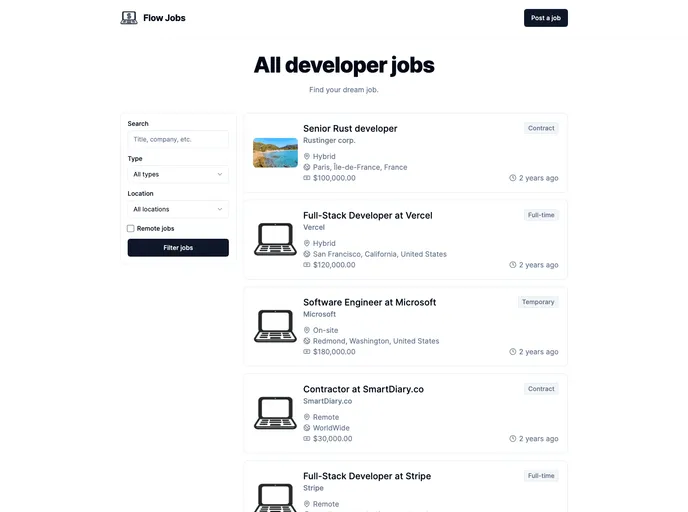This screenshot has width=688, height=512.
Task: Open the Rustinger corp. beach thumbnail
Action: click(276, 153)
